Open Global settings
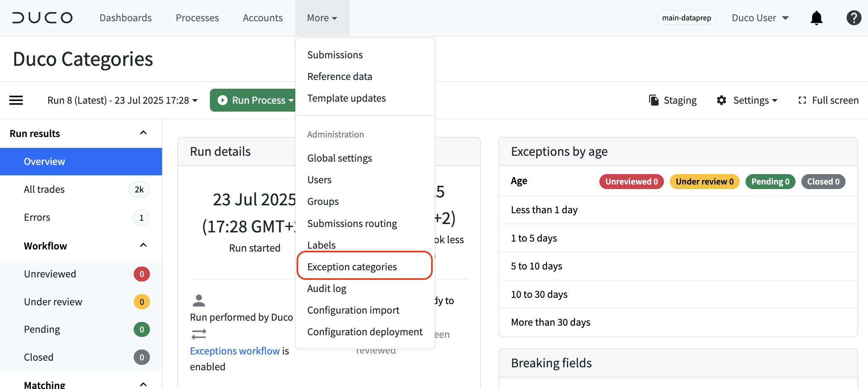 point(365,158)
